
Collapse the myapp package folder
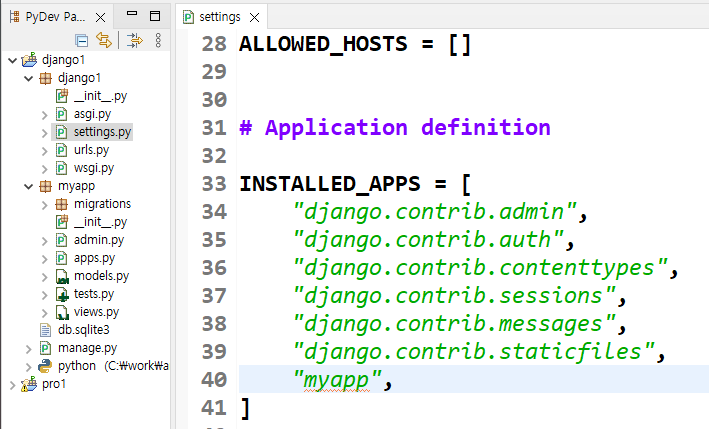tap(28, 186)
